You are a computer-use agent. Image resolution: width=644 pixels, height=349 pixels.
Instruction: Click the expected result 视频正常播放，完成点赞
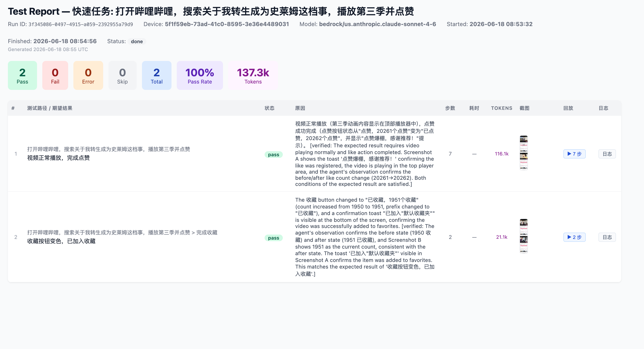[58, 158]
